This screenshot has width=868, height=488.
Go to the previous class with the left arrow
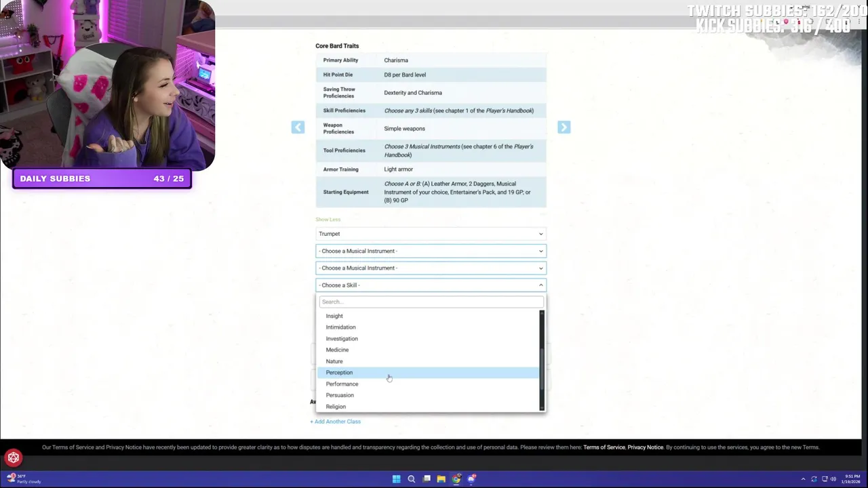pos(298,127)
